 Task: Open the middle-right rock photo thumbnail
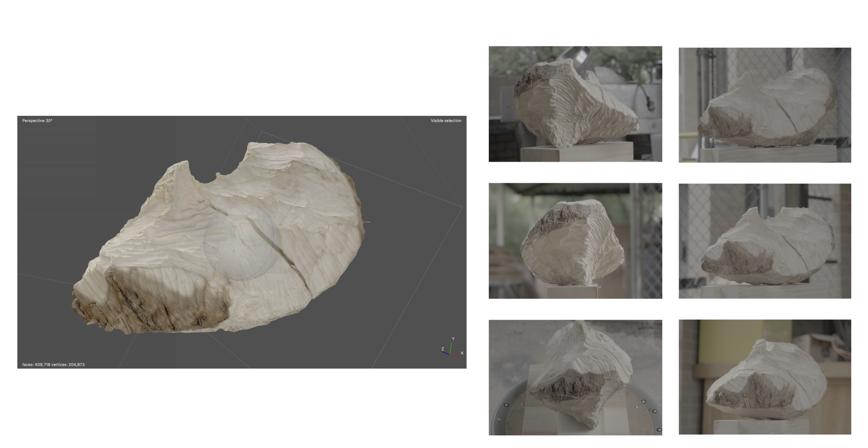point(765,241)
